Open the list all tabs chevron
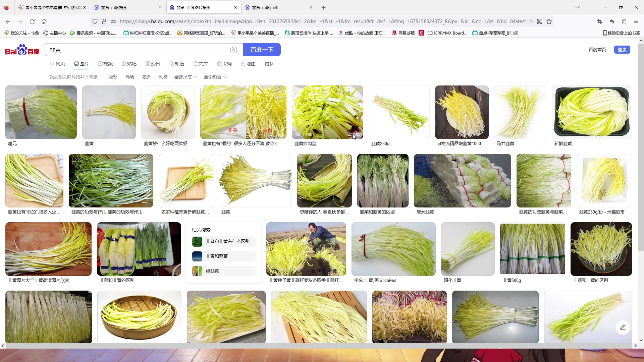 [578, 7]
